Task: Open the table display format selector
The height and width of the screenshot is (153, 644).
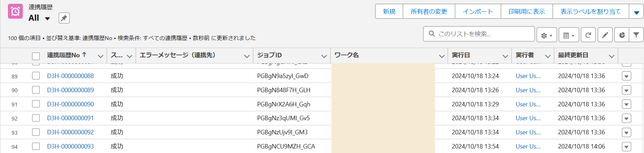Action: pos(568,35)
